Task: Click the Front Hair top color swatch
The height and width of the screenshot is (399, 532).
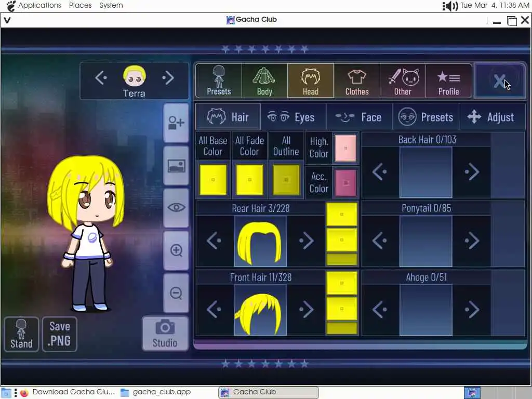Action: click(x=342, y=283)
